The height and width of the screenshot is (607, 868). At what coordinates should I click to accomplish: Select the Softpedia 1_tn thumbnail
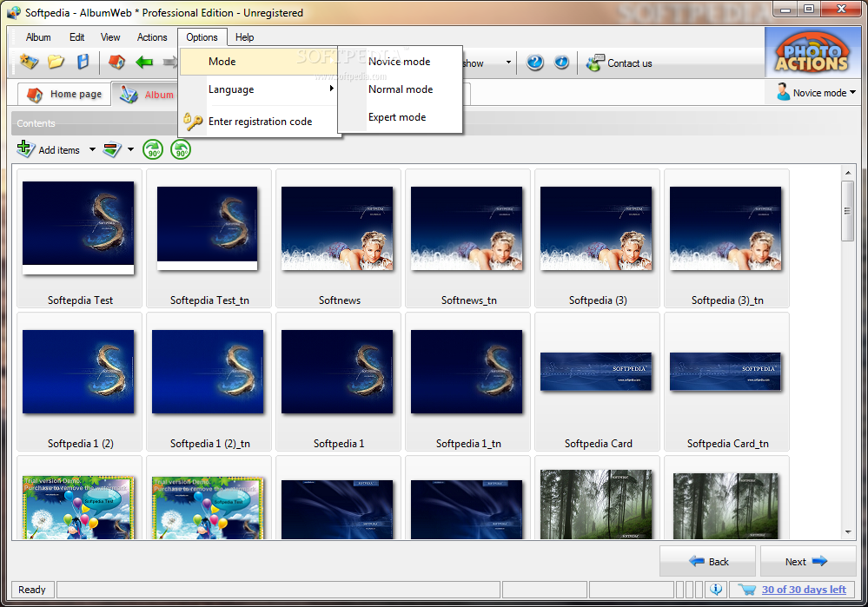[x=467, y=382]
